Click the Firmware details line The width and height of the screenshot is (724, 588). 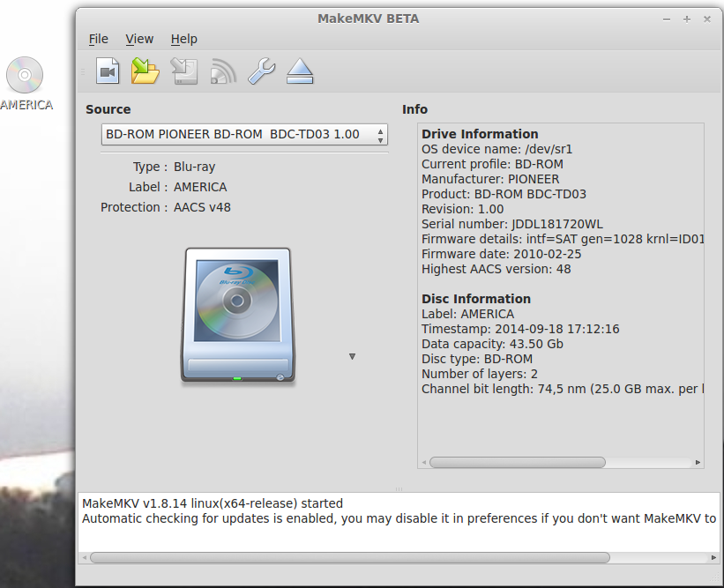[x=563, y=239]
